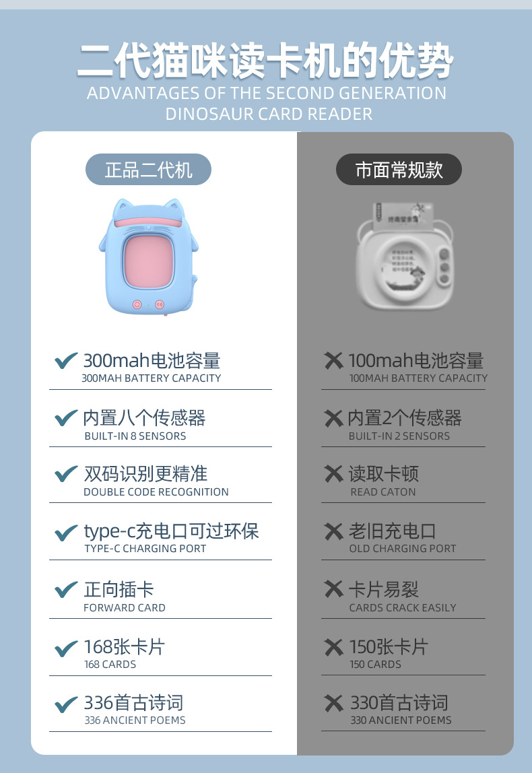Screen dimensions: 532x773
Task: Click the 正品二代机 pill label
Action: [148, 170]
